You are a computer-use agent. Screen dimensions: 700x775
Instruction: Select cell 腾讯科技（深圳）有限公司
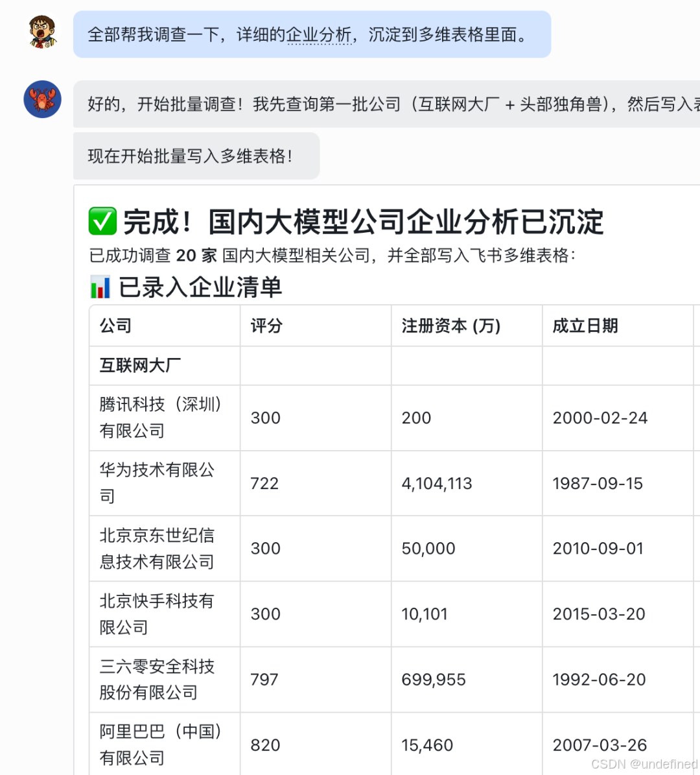(165, 418)
